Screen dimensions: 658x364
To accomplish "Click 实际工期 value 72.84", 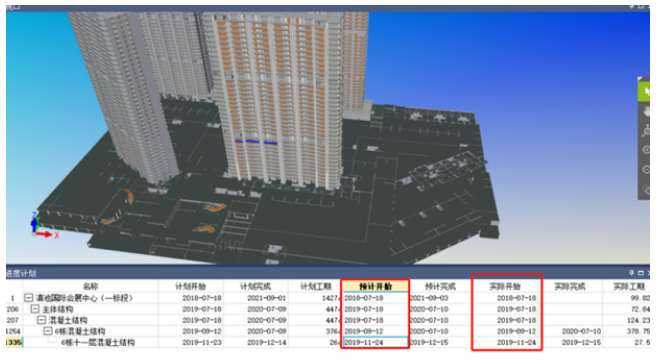I will 640,309.
